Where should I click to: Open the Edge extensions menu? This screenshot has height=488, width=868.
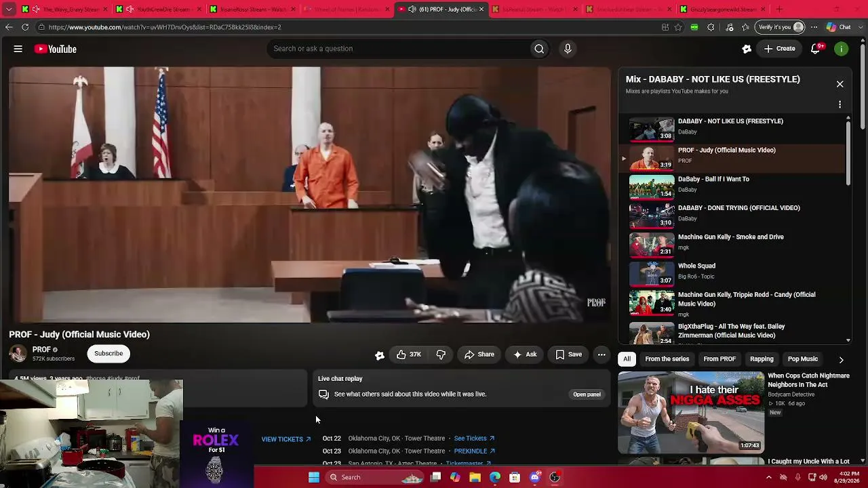coord(711,27)
